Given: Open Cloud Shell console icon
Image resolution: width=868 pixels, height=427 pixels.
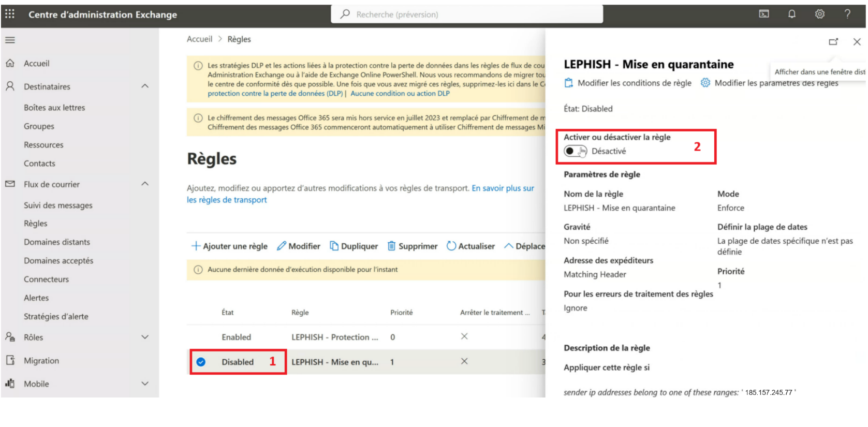Looking at the screenshot, I should coord(764,14).
